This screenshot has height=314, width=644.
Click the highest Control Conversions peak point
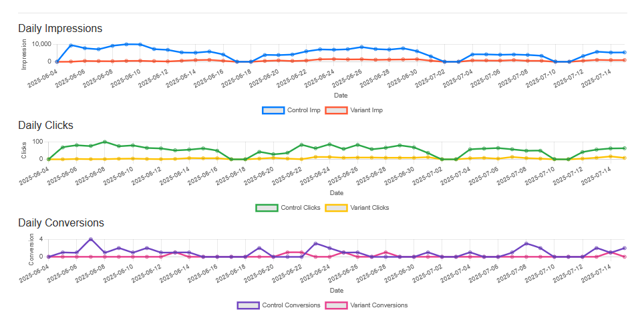(x=91, y=239)
